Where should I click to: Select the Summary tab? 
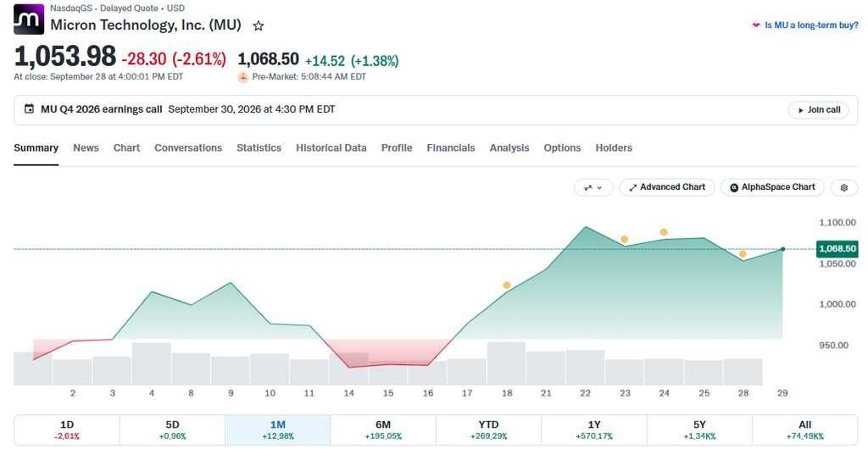point(36,148)
